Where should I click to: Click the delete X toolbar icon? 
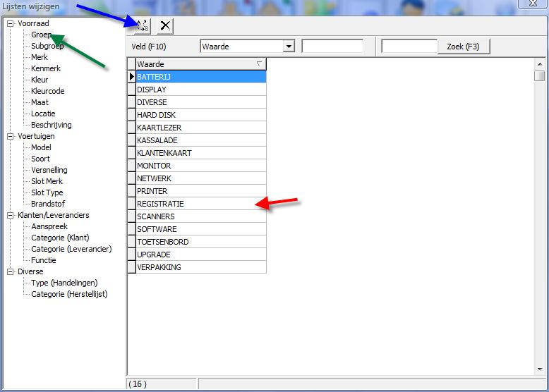165,26
